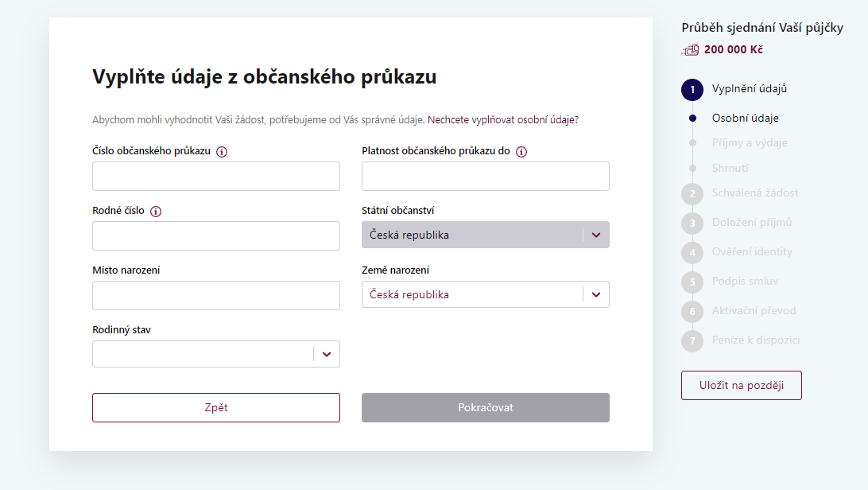This screenshot has height=490, width=868.
Task: Click step circle 5 Podpis smluv
Action: coord(692,282)
